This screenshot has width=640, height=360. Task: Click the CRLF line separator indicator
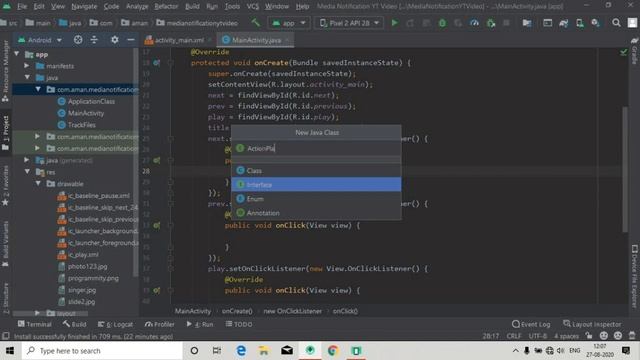[514, 336]
